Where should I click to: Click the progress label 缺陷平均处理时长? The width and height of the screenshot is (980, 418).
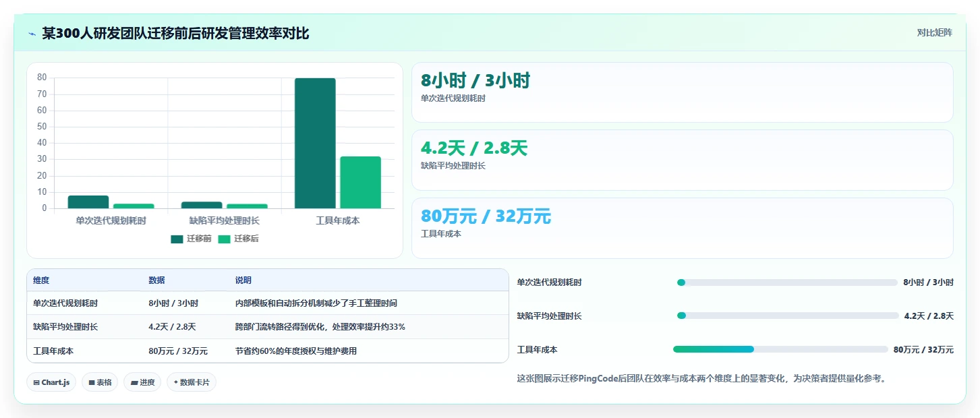pyautogui.click(x=549, y=316)
